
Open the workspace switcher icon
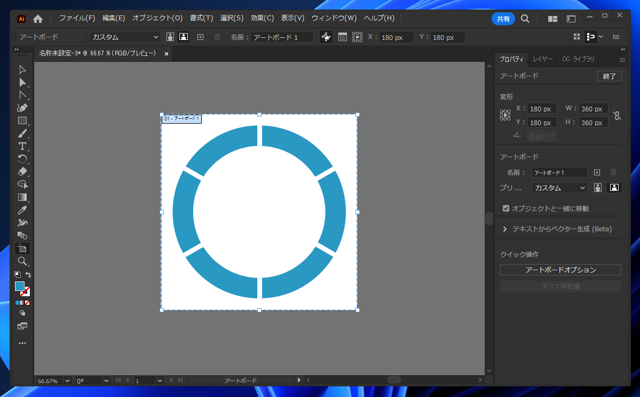tap(571, 19)
